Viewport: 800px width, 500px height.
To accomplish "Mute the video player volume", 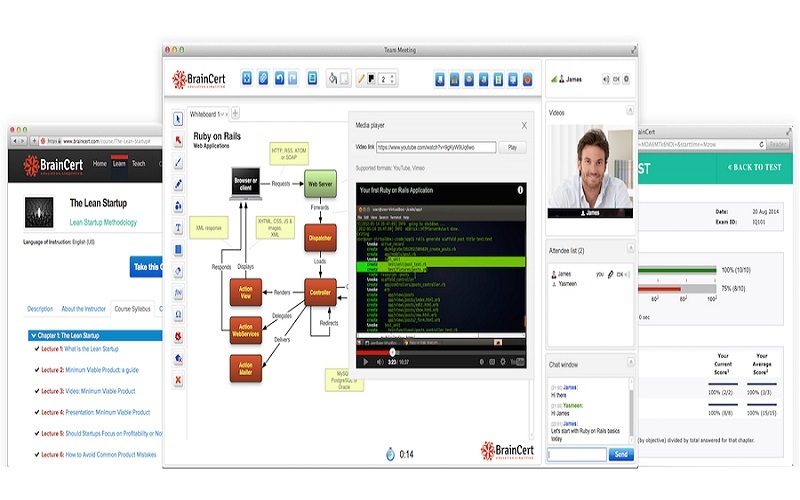I will (380, 362).
